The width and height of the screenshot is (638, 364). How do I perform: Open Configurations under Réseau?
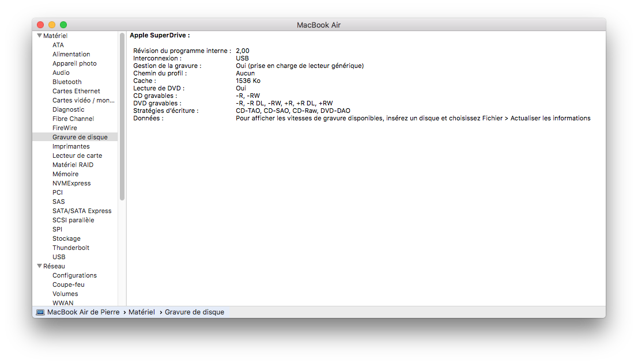click(x=74, y=275)
